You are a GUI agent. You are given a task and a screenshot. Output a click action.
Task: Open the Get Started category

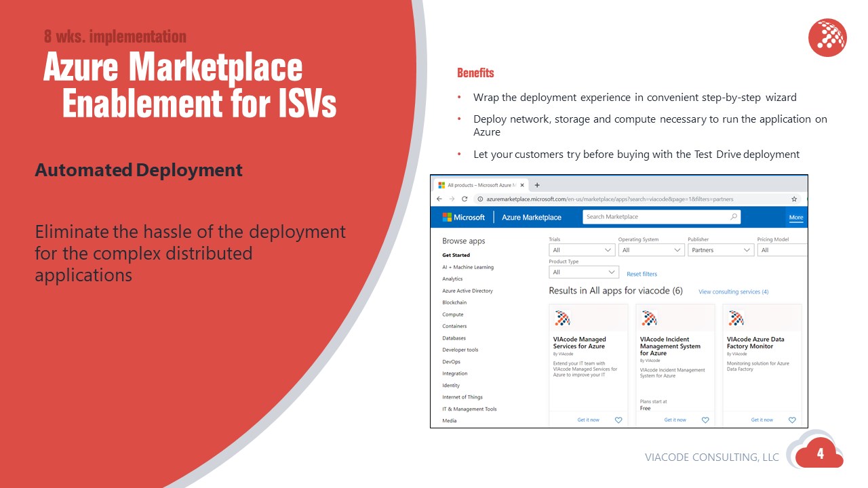(x=456, y=255)
